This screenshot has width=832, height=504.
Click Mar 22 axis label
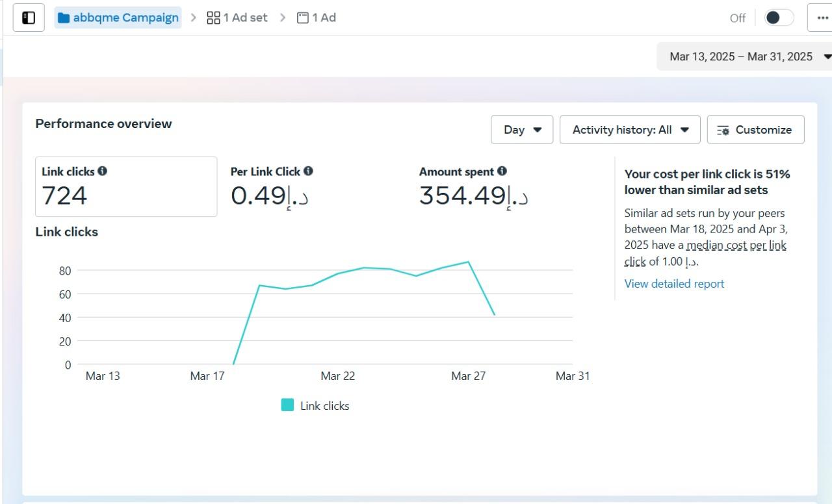coord(338,376)
